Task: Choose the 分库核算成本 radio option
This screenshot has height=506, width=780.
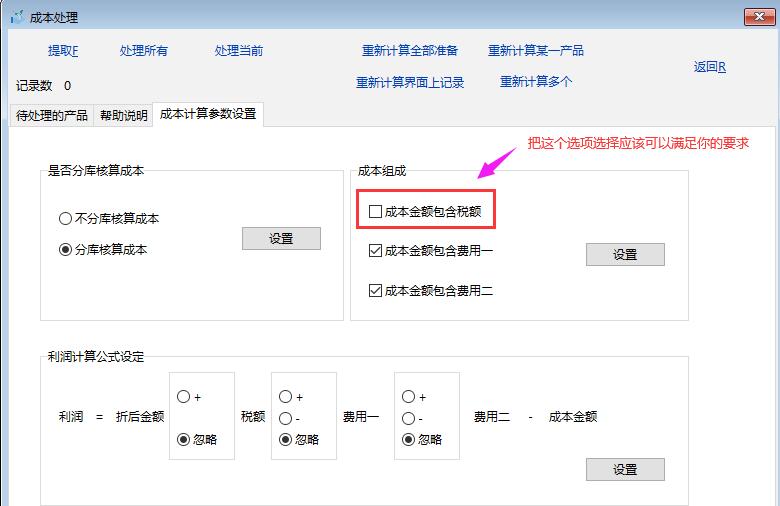Action: (x=66, y=249)
